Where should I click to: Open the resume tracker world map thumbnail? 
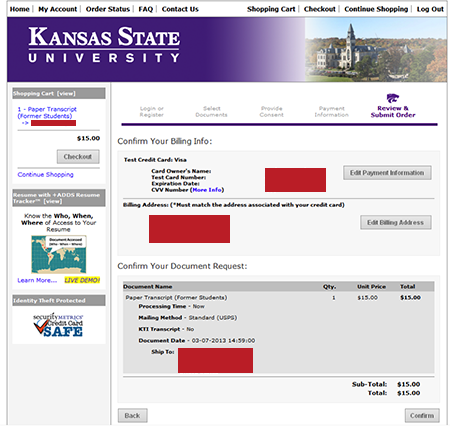pos(59,254)
